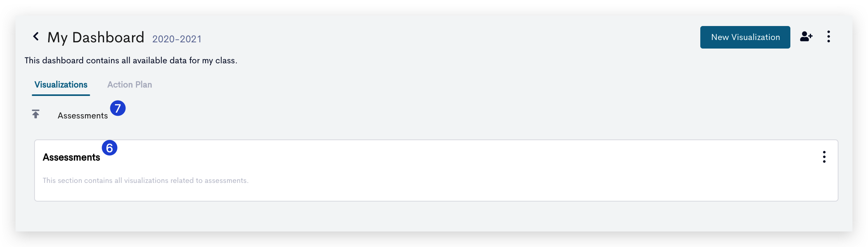Screen dimensions: 868x247
Task: Open the Assessments section three-dot menu
Action: pos(824,157)
